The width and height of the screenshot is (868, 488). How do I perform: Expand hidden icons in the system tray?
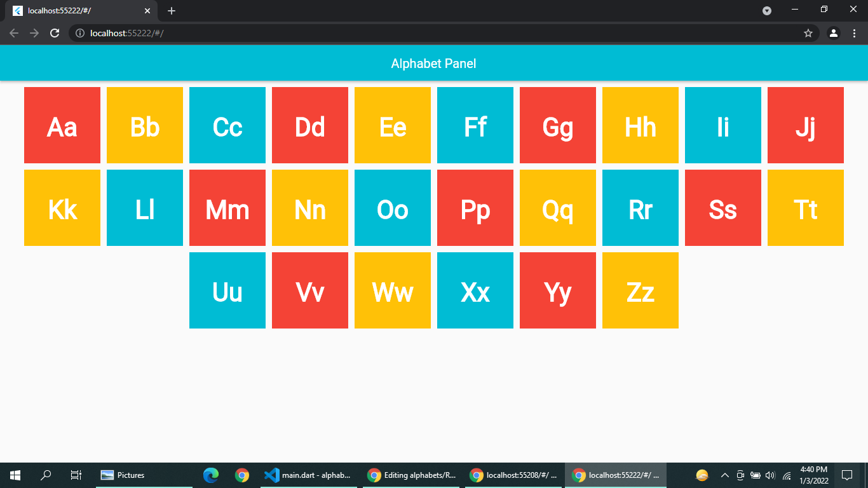coord(724,475)
